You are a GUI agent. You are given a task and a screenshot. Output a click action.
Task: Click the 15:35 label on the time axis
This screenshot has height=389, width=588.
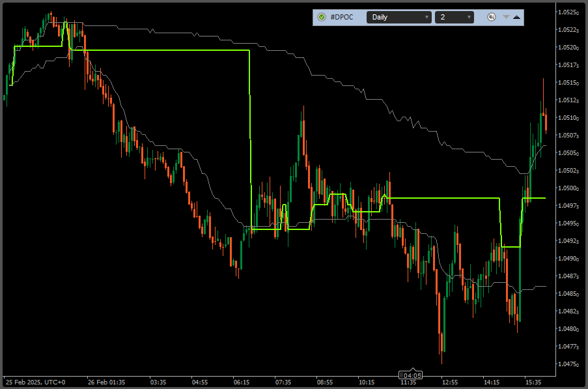[534, 382]
